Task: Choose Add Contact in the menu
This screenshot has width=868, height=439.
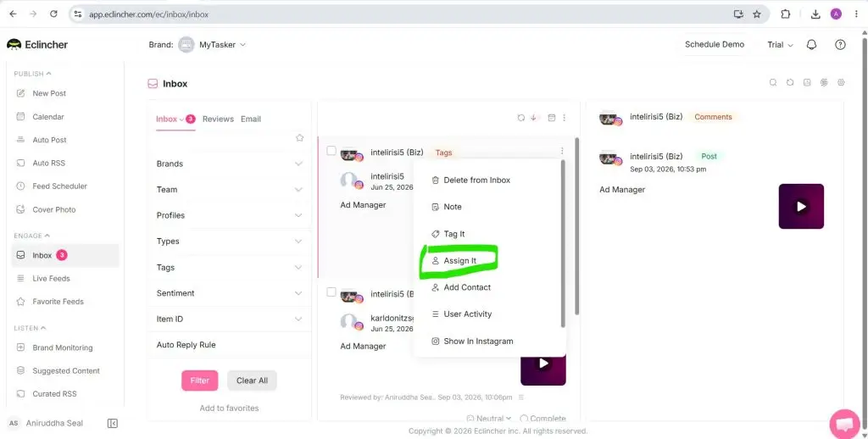Action: pyautogui.click(x=460, y=287)
